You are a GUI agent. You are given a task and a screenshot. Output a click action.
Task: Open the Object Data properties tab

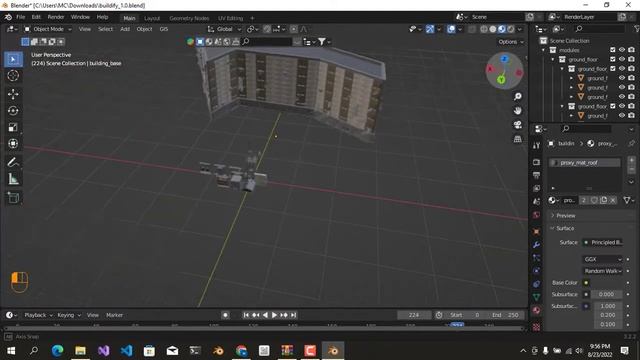pos(536,297)
